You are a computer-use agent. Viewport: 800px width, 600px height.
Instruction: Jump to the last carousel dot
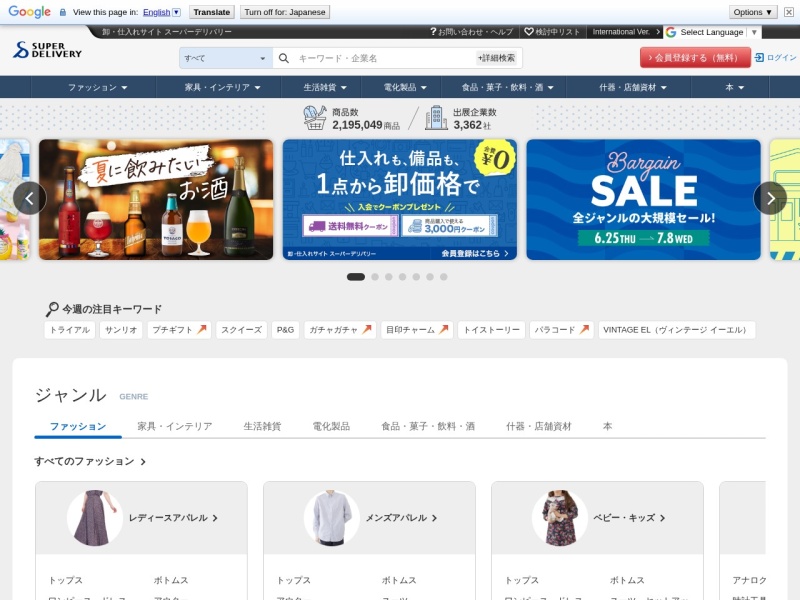click(444, 277)
